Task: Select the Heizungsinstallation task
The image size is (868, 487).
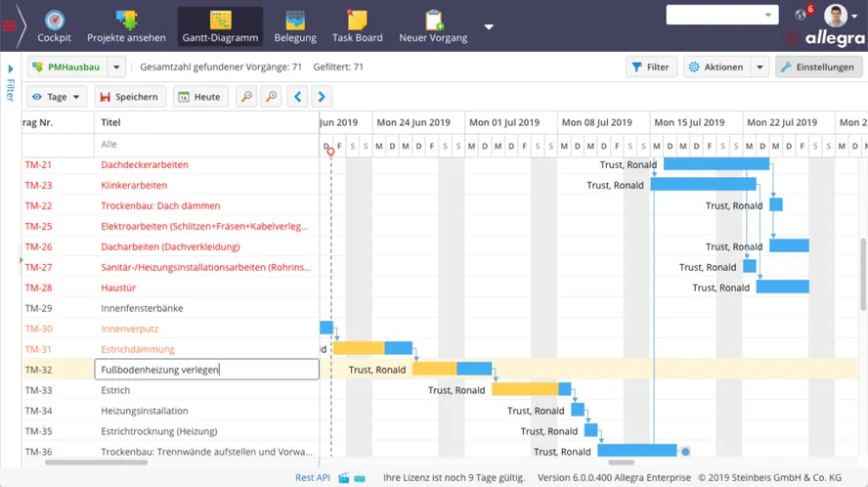Action: pos(145,411)
